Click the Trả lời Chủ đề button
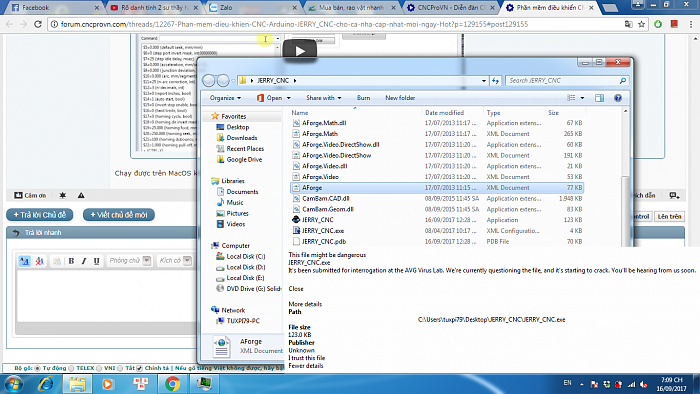 (40, 215)
